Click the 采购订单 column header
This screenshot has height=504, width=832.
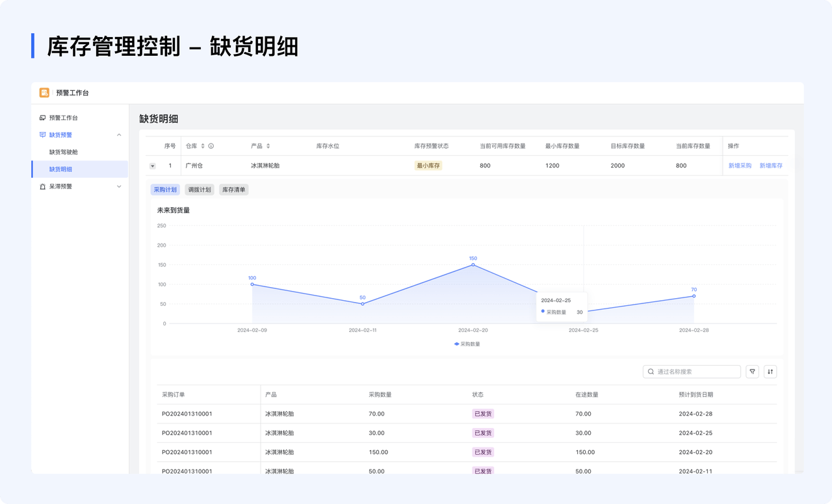174,395
